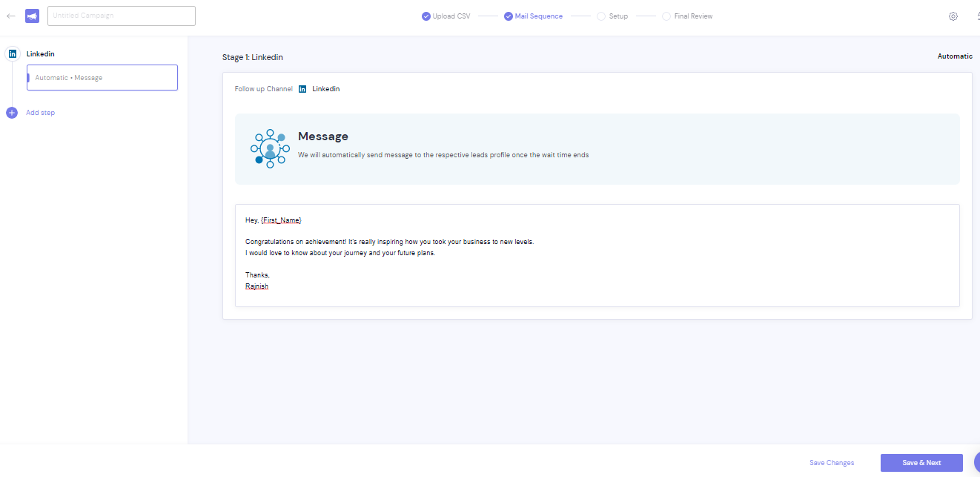Screen dimensions: 980x477
Task: Open campaign settings gear icon
Action: [953, 16]
